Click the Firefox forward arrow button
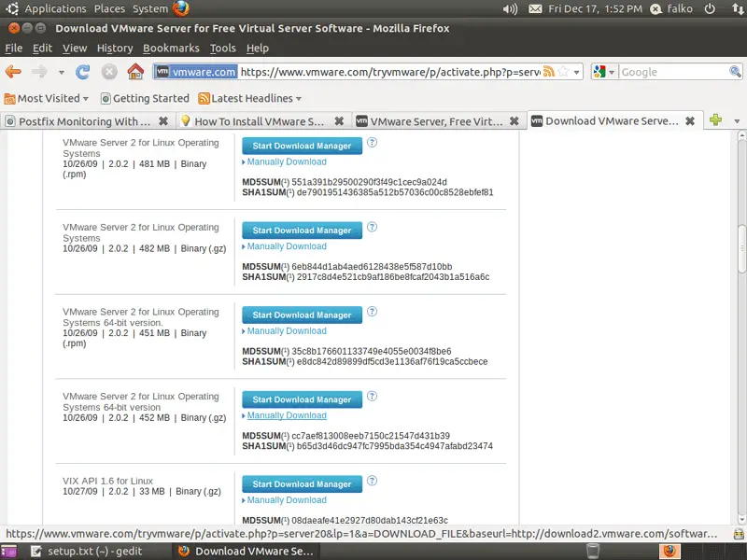Image resolution: width=747 pixels, height=560 pixels. tap(39, 72)
